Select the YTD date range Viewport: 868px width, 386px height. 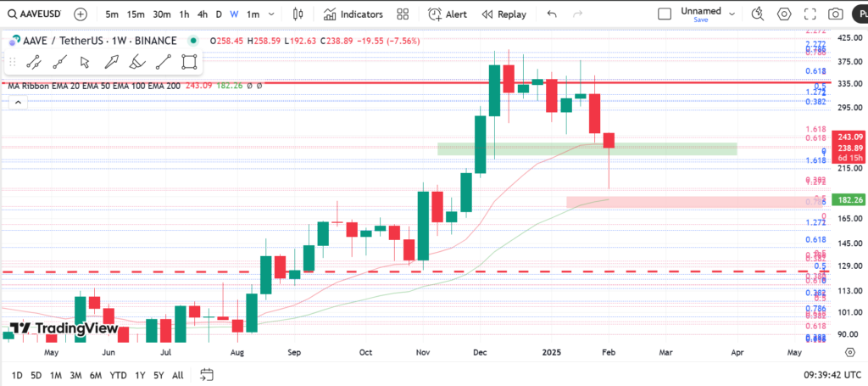(119, 374)
